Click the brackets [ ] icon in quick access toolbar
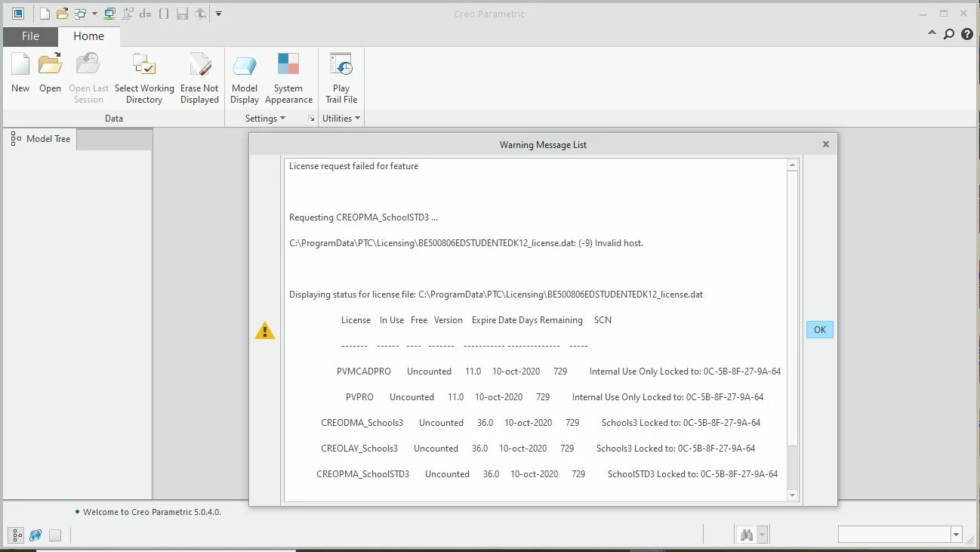The image size is (980, 552). (x=164, y=14)
